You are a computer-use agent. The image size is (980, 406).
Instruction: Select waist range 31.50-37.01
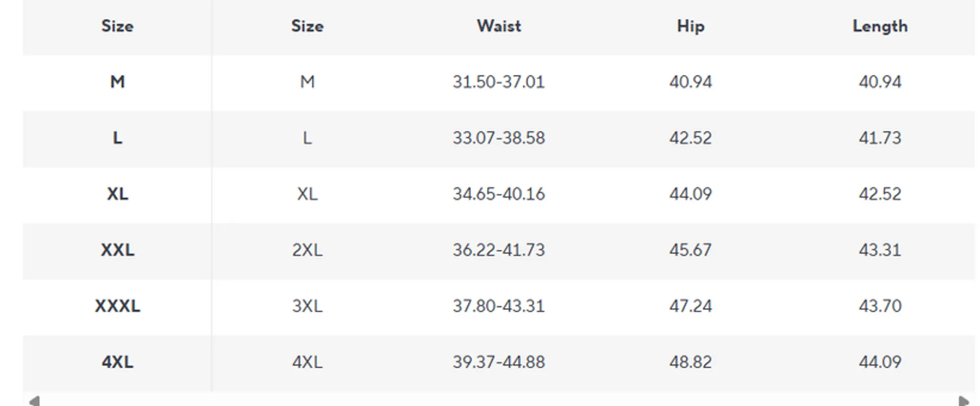click(x=499, y=82)
